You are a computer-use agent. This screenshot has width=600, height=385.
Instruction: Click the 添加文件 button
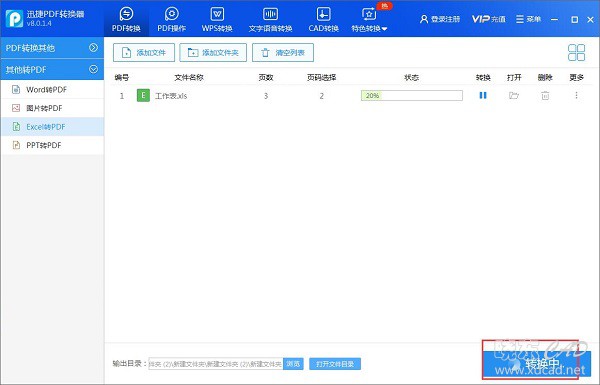(144, 52)
